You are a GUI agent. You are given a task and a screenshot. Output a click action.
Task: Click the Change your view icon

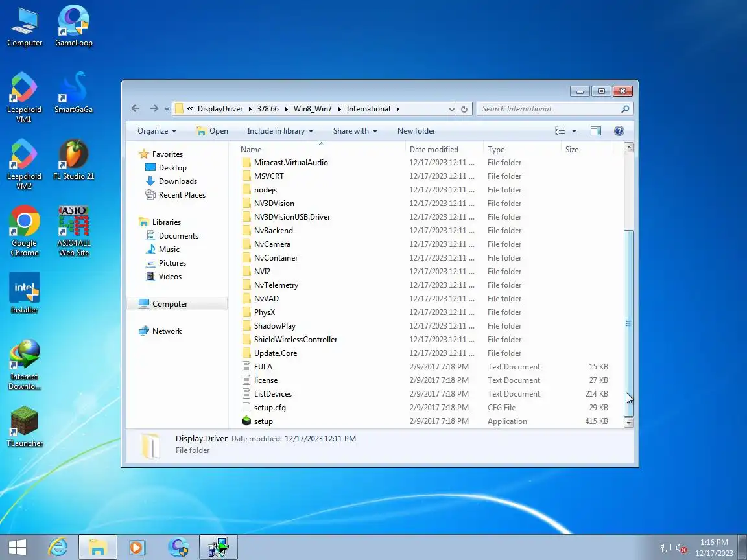point(560,131)
